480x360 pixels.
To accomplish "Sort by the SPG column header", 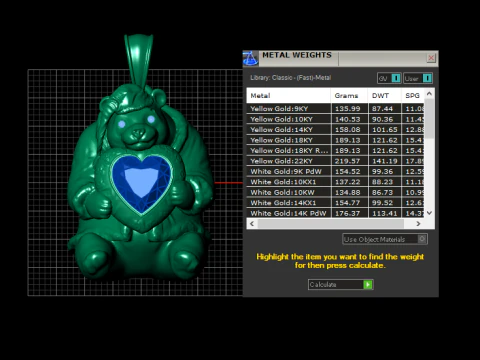I will 413,96.
